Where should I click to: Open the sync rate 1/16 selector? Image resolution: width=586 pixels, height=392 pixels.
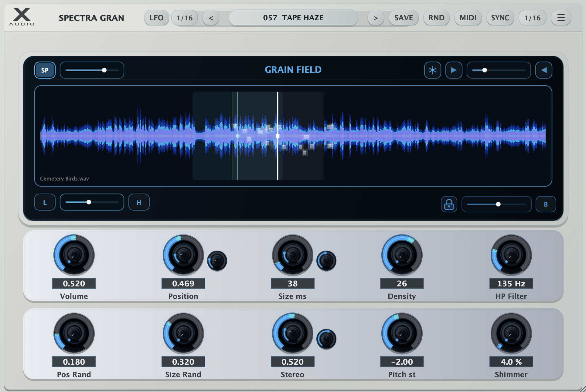pos(532,18)
